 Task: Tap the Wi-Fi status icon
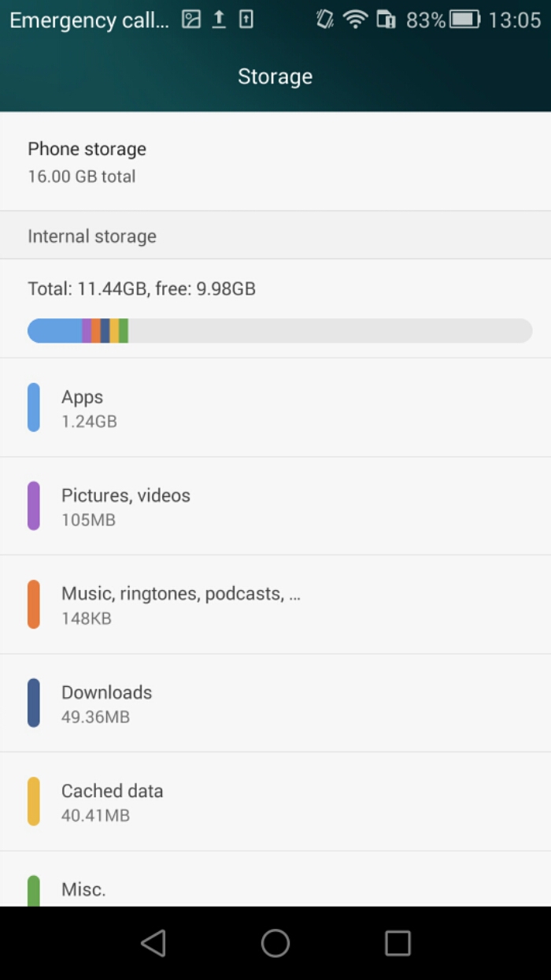pyautogui.click(x=356, y=20)
